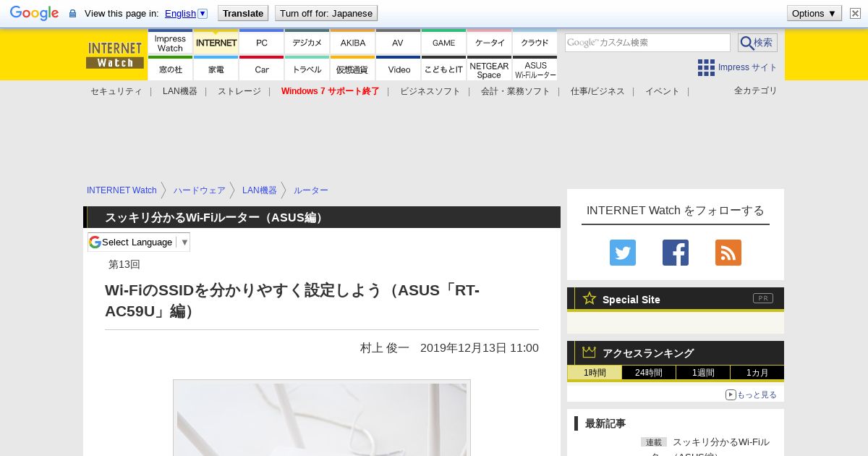Open the Car tab

(261, 69)
